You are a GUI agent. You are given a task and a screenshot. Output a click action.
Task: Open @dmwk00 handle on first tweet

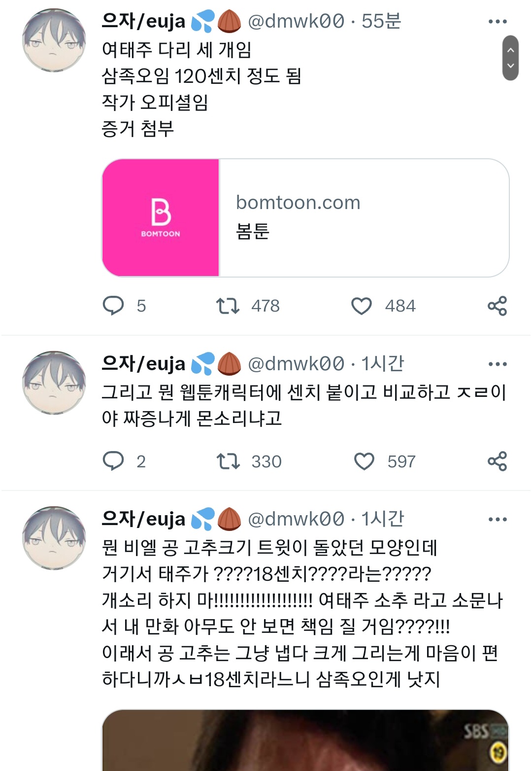point(296,22)
